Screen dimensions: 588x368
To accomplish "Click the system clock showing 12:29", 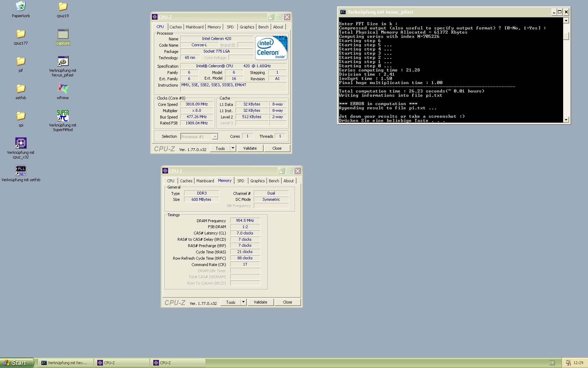I will point(578,363).
